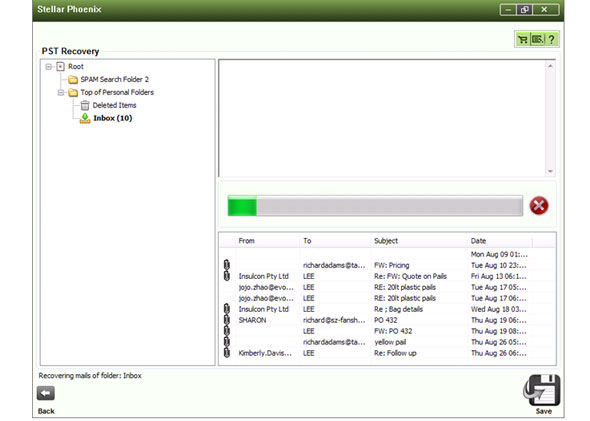Select the Root tree label

[x=76, y=67]
